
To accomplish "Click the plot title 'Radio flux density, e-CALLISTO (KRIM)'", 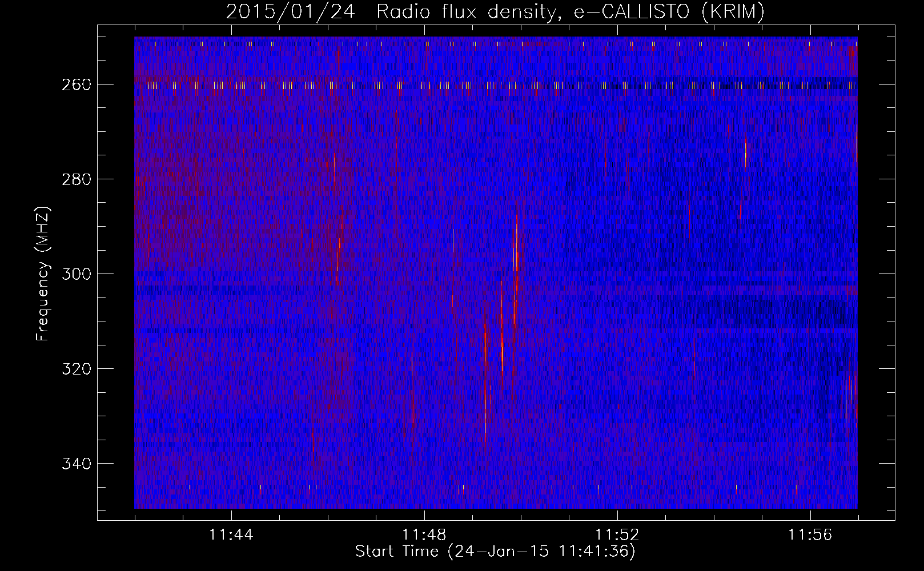I will point(570,12).
